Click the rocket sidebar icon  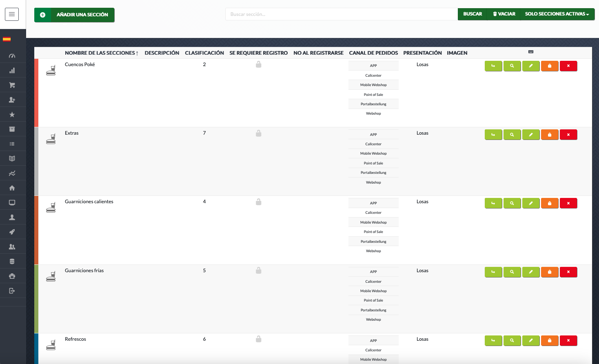click(x=12, y=232)
